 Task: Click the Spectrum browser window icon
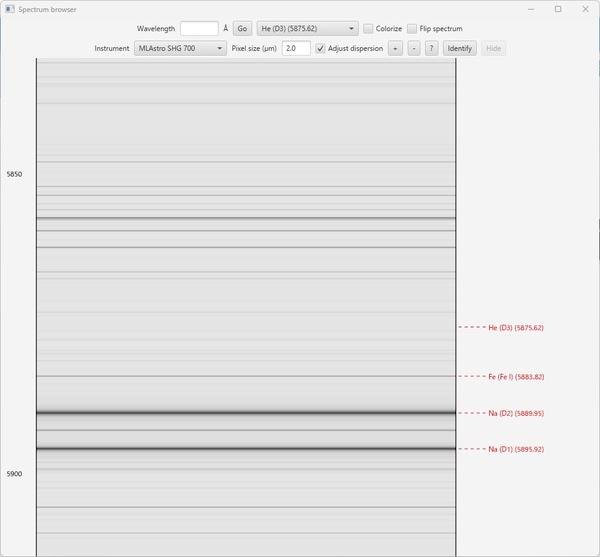10,9
